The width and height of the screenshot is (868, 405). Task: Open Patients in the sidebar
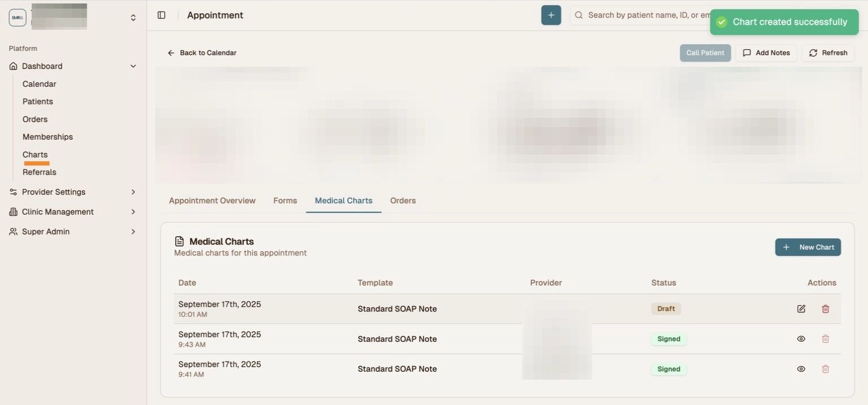point(38,102)
